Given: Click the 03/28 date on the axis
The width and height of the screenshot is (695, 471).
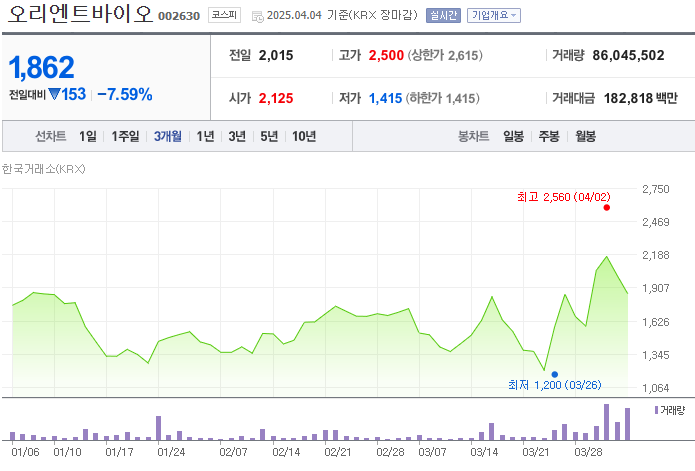Looking at the screenshot, I should 588,452.
